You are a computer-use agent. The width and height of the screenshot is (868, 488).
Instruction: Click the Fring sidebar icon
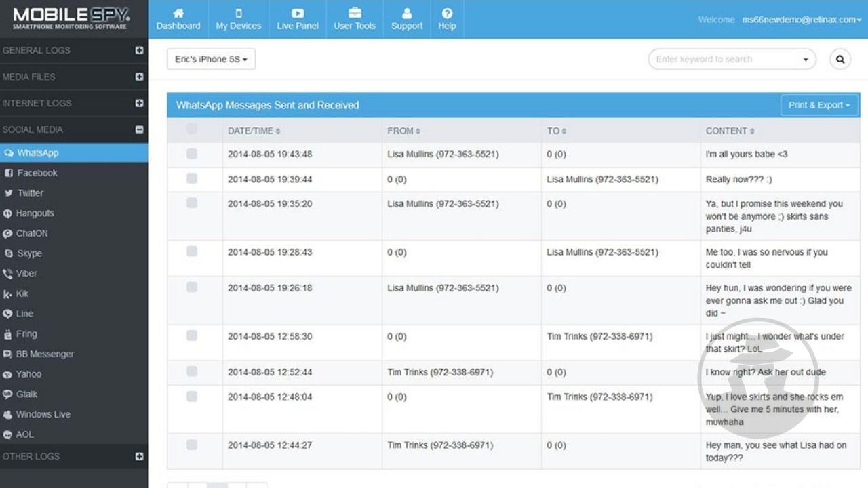pos(8,334)
